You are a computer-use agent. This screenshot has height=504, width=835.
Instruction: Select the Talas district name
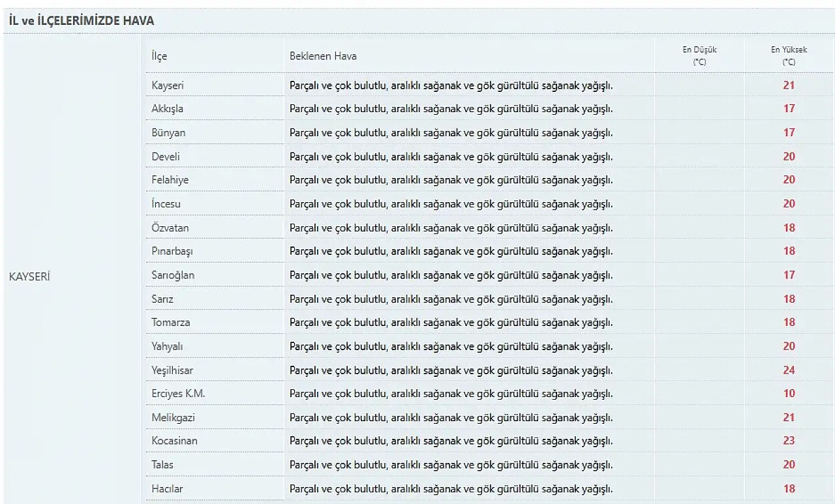click(x=162, y=465)
